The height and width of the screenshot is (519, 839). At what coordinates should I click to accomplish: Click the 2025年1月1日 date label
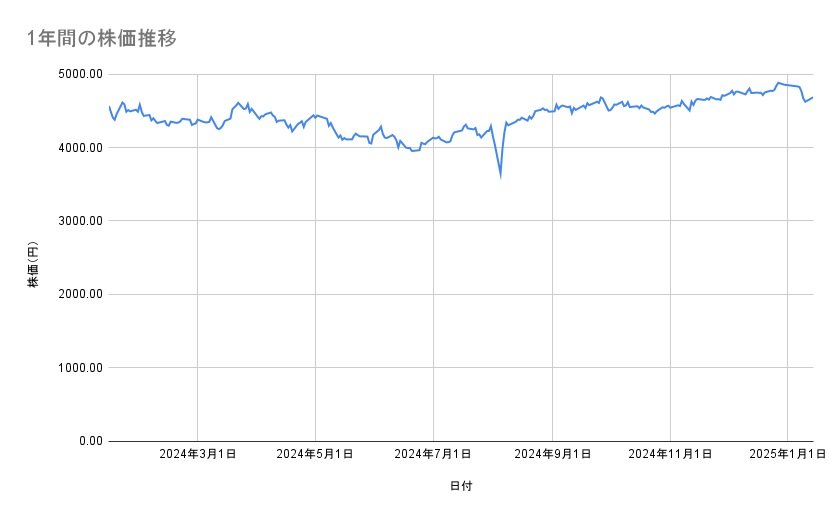(787, 454)
